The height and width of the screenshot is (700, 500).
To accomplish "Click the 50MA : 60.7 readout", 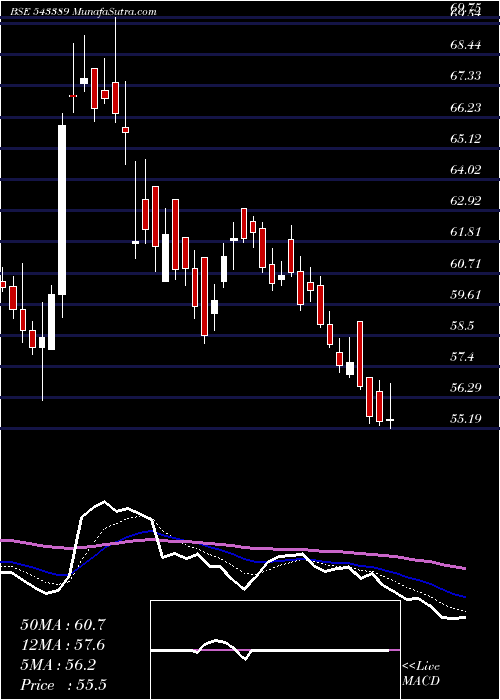I will click(63, 625).
